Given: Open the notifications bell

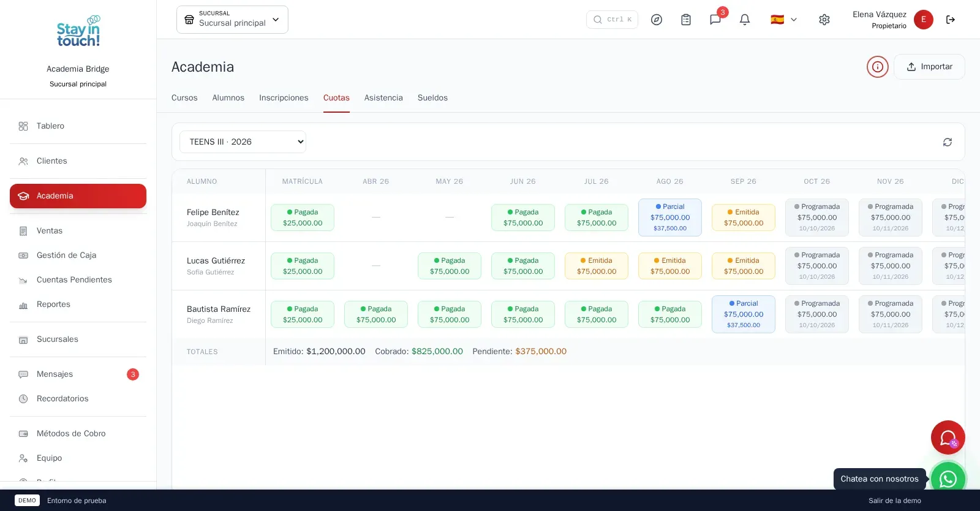Looking at the screenshot, I should coord(745,20).
